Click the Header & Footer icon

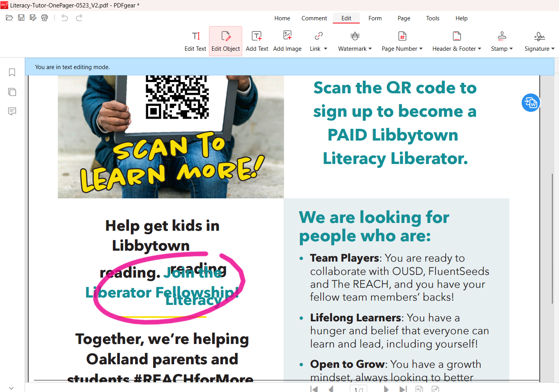click(x=457, y=36)
